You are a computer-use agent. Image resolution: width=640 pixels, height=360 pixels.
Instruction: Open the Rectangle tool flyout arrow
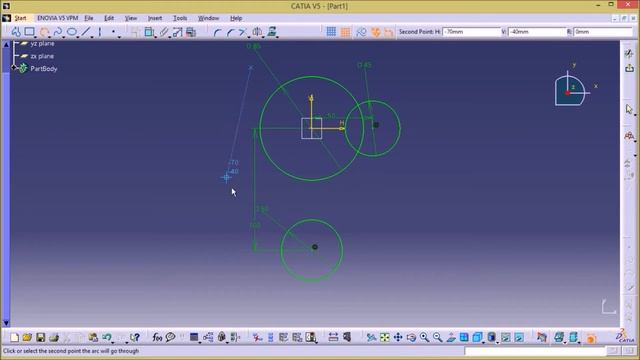pyautogui.click(x=36, y=37)
